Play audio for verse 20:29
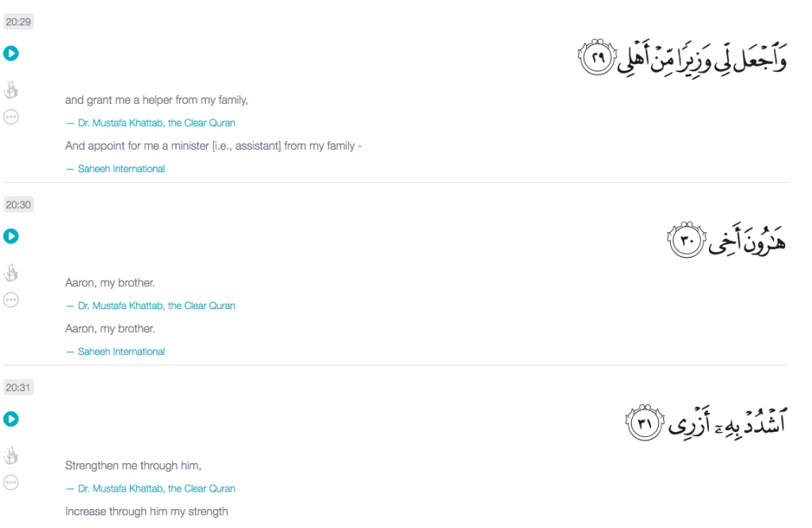812x528 pixels. 10,54
